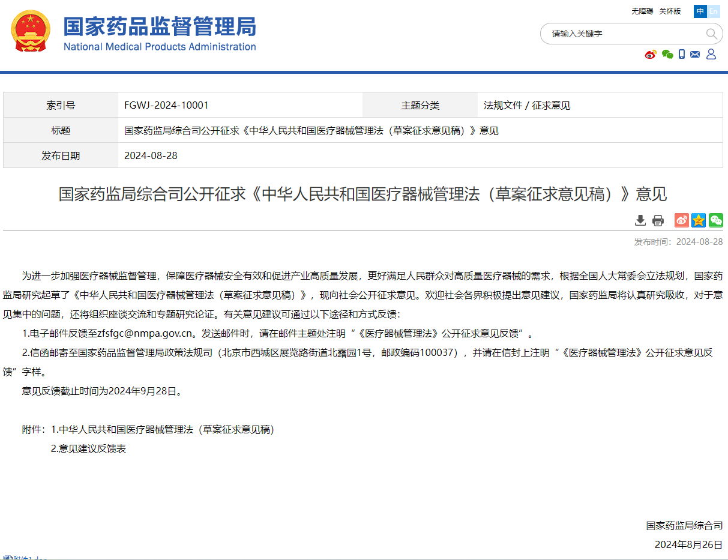Open the header WeChat icon
This screenshot has width=728, height=560.
point(667,55)
